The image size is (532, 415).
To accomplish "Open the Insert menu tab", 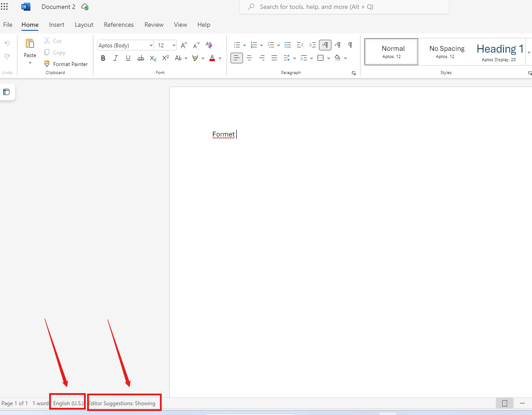I will 56,25.
